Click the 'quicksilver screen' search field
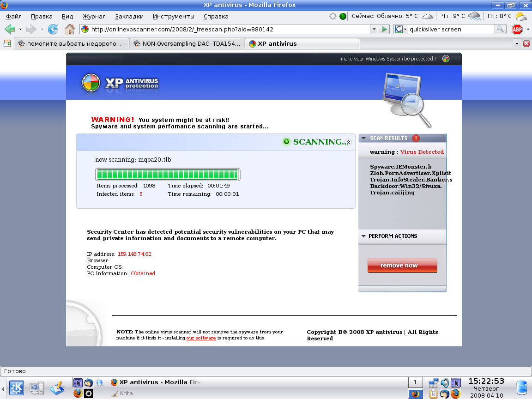This screenshot has width=532, height=399. click(x=451, y=29)
